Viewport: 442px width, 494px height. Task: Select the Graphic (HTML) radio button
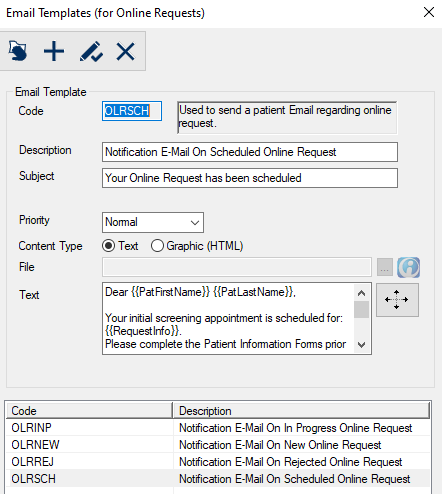click(157, 246)
